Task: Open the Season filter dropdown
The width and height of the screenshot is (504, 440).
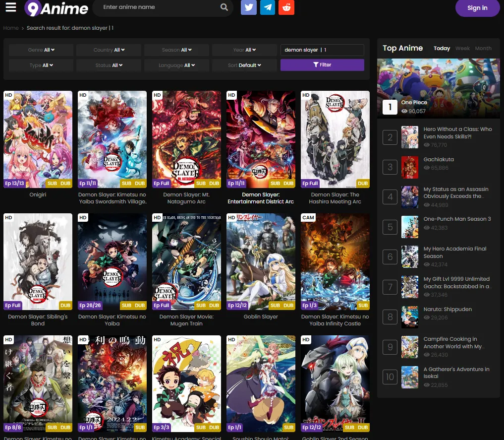Action: click(177, 50)
